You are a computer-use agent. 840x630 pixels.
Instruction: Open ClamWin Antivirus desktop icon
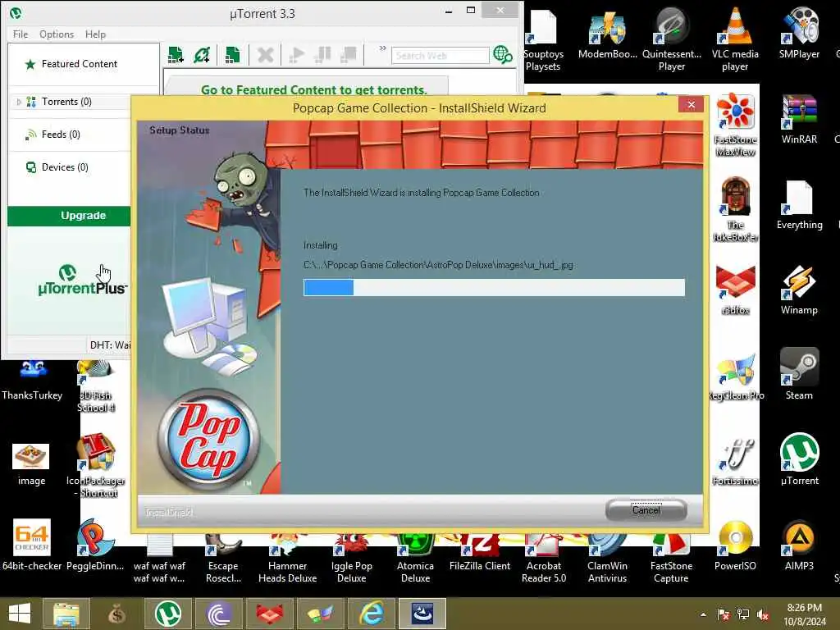[x=608, y=557]
